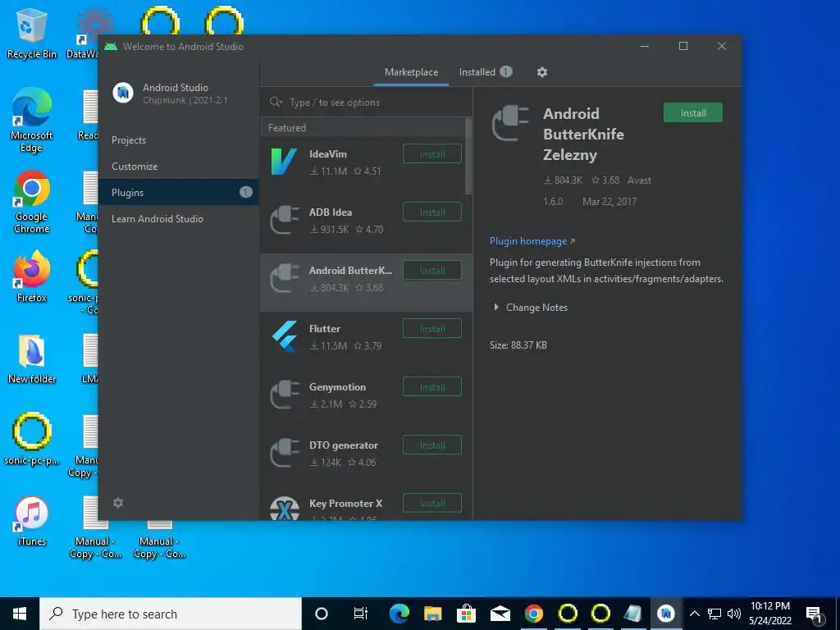Select the ADB Idea plug icon

[x=284, y=220]
